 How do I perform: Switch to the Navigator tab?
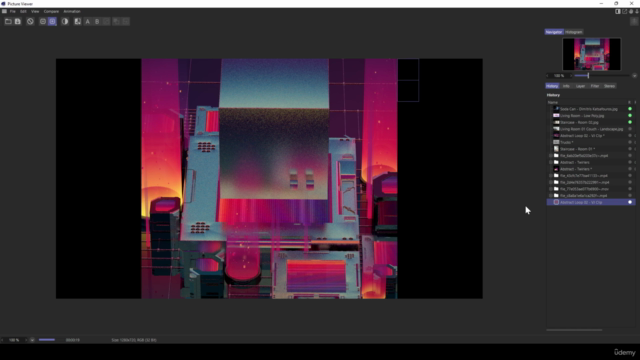(x=554, y=32)
